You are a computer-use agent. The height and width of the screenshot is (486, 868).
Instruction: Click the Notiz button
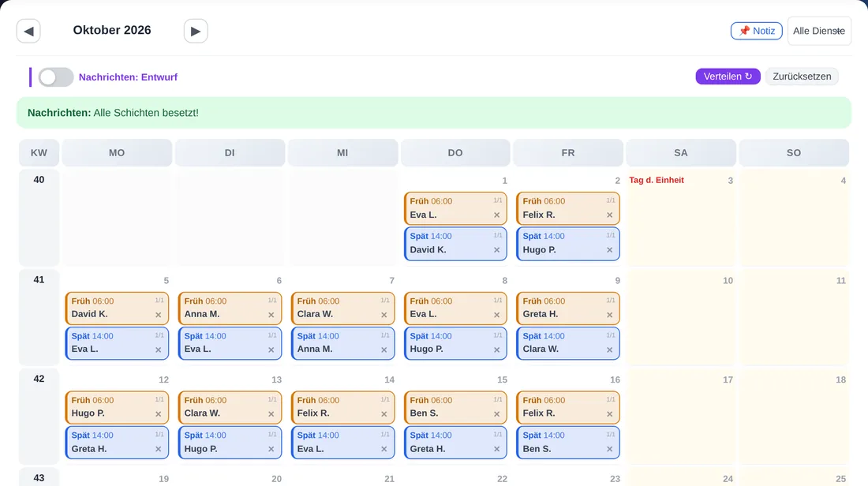click(756, 31)
